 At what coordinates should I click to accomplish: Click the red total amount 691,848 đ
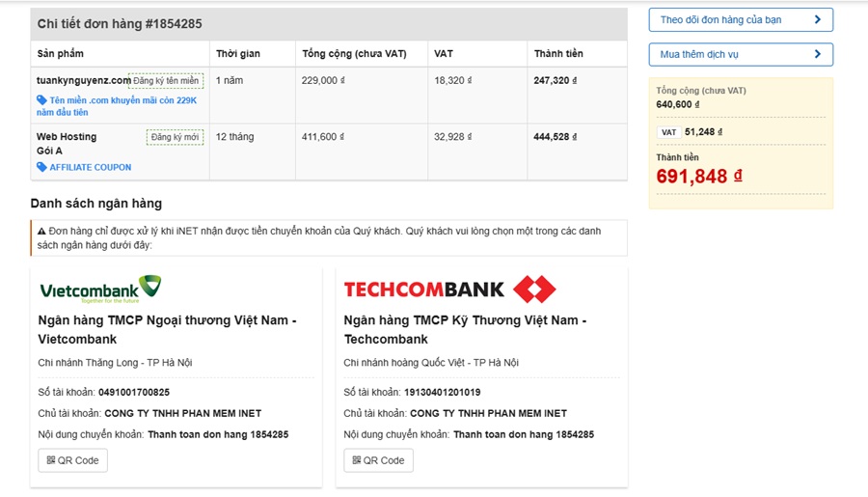click(x=698, y=176)
